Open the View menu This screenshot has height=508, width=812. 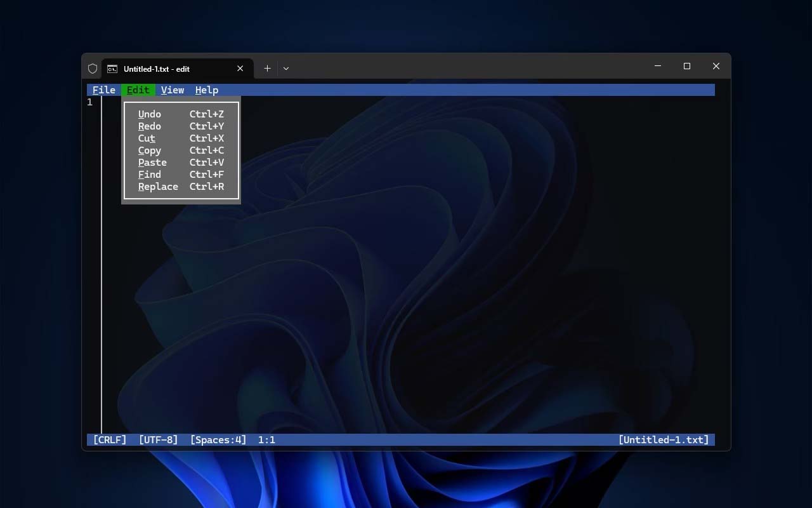(173, 90)
